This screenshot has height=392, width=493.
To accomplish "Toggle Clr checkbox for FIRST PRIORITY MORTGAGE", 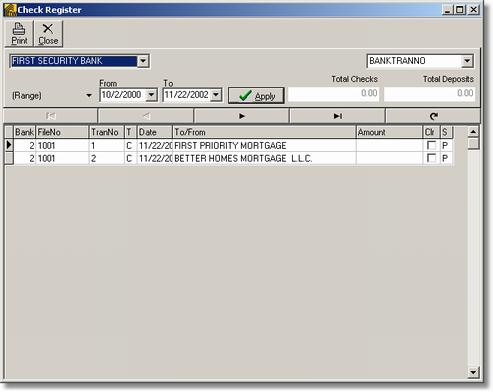I will pyautogui.click(x=431, y=145).
